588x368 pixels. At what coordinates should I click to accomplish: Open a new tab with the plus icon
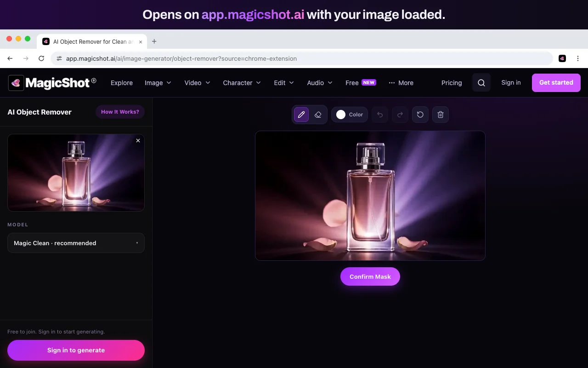[154, 41]
